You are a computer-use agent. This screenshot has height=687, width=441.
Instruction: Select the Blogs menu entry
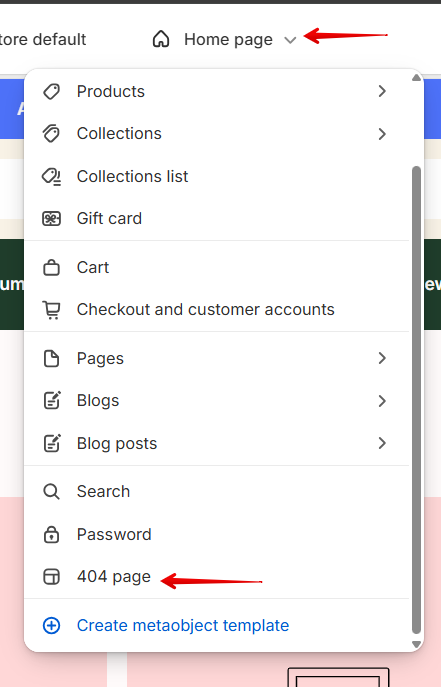coord(217,401)
